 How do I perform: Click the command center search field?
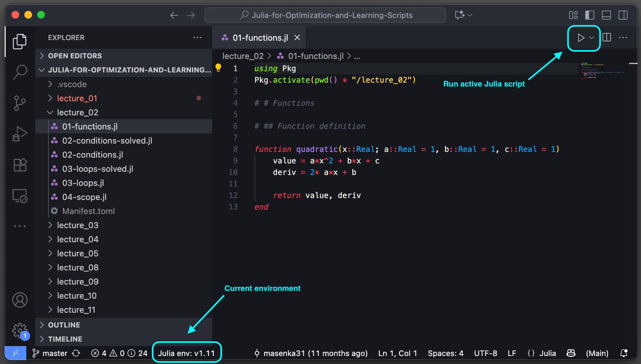[x=325, y=15]
